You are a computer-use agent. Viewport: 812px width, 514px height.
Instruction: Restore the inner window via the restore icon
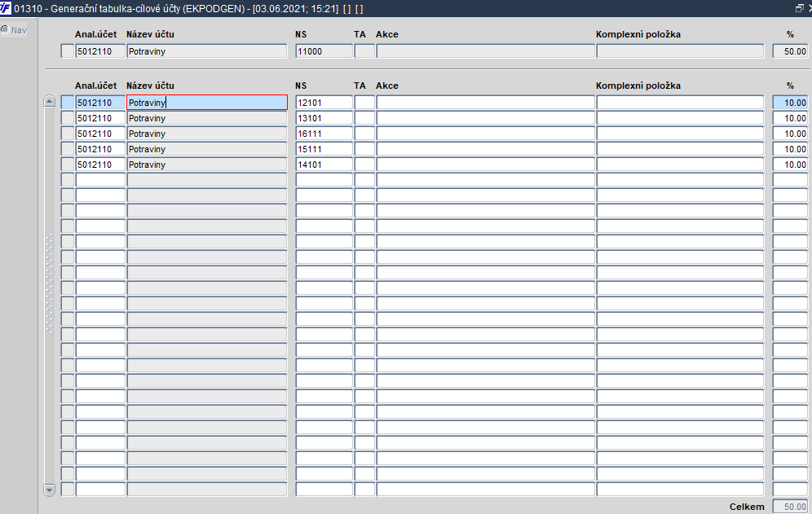coord(799,8)
